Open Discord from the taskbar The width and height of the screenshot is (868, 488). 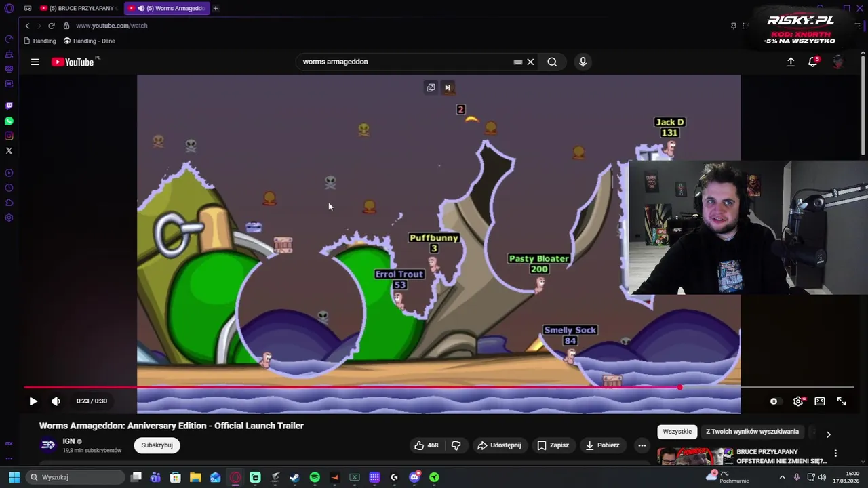[414, 477]
